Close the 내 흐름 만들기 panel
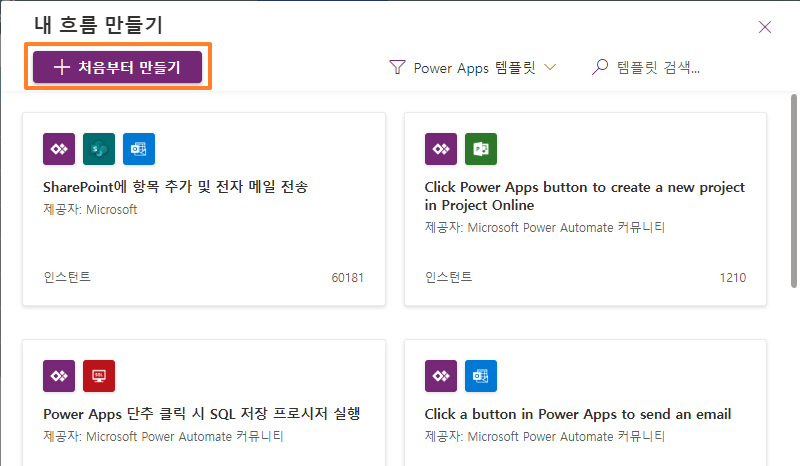Screen dimensions: 800x466 764,27
